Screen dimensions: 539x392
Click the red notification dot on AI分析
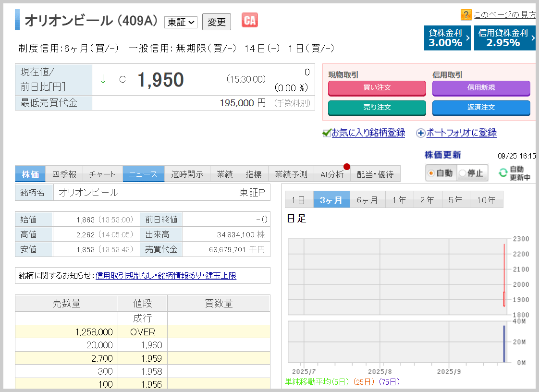347,167
